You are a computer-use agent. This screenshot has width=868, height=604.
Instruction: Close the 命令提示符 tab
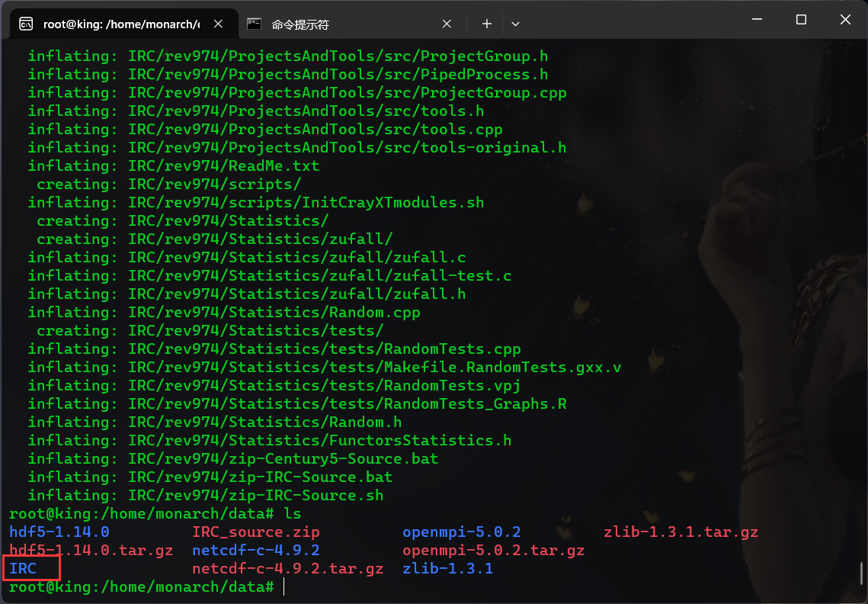(447, 24)
